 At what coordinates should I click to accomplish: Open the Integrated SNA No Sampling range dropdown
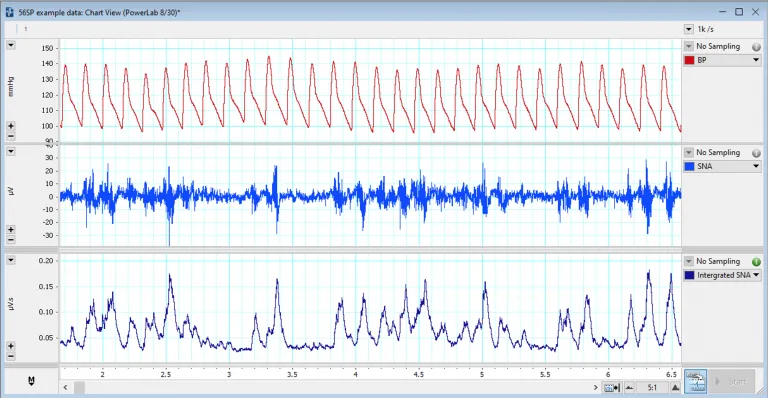[x=689, y=261]
